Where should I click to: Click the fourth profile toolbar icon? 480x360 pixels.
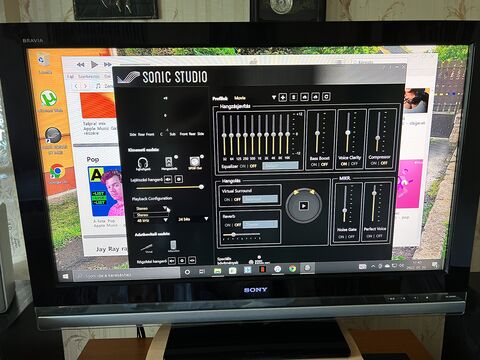[x=315, y=97]
